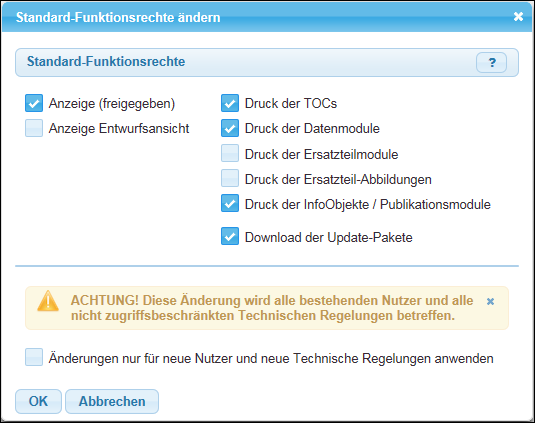Click the dialog title bar text
The image size is (535, 423).
(118, 17)
